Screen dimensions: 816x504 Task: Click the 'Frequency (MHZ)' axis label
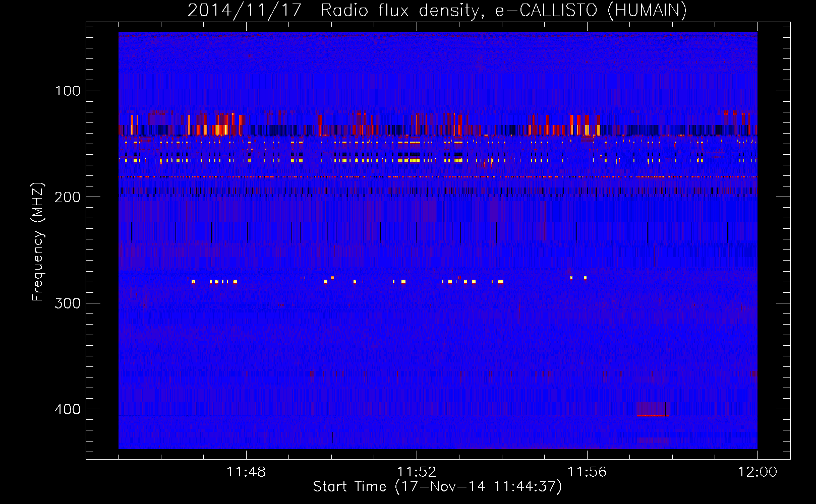38,241
